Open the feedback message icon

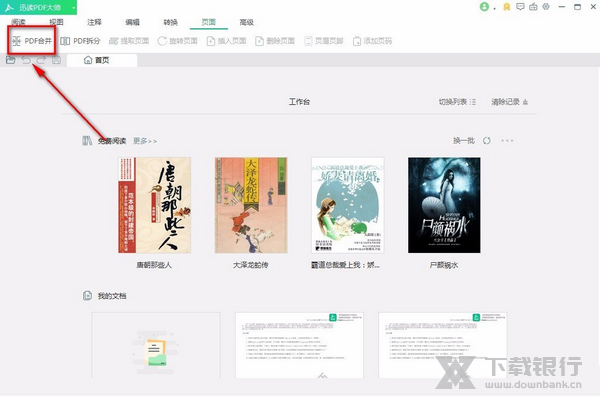coord(520,7)
